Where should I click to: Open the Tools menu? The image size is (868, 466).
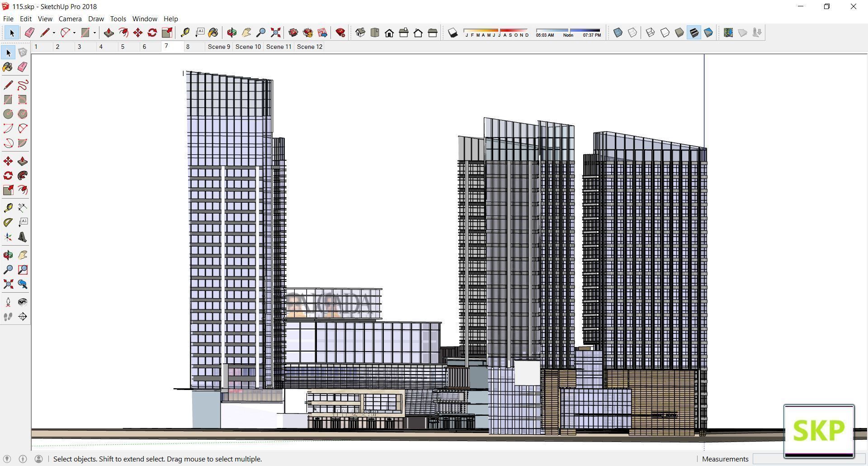[x=118, y=19]
